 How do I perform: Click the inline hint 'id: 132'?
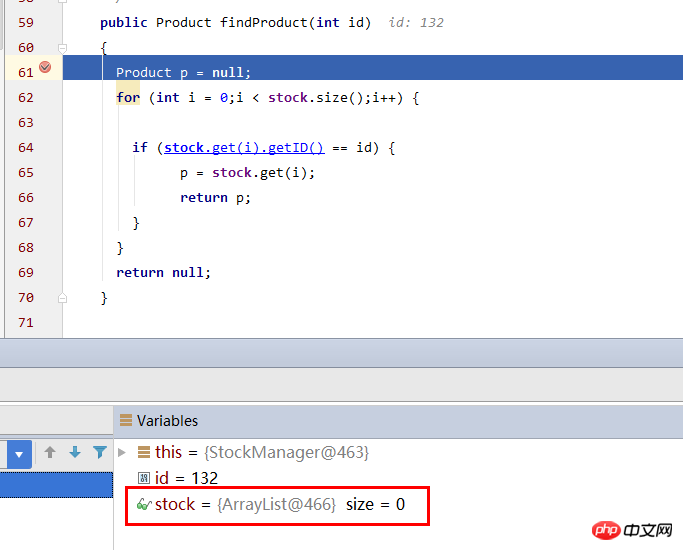416,22
